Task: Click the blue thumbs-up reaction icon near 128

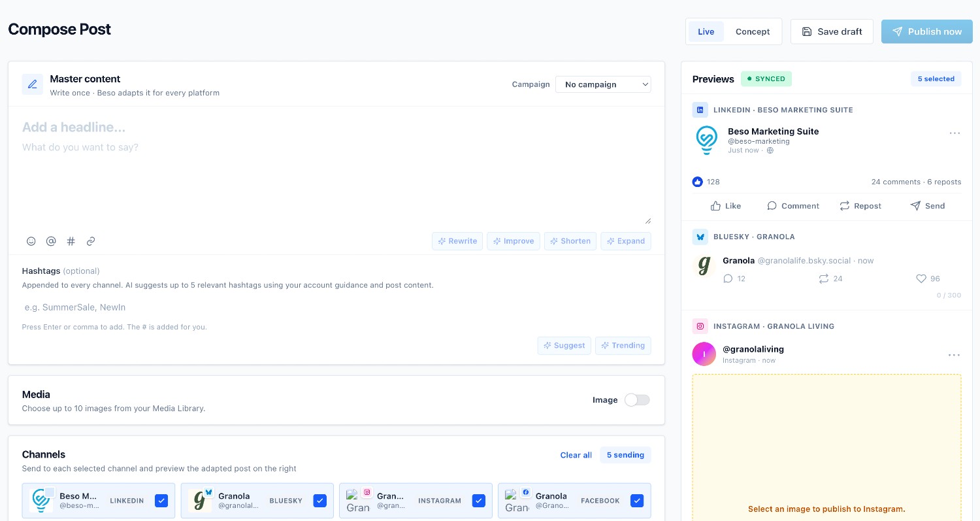Action: tap(698, 182)
